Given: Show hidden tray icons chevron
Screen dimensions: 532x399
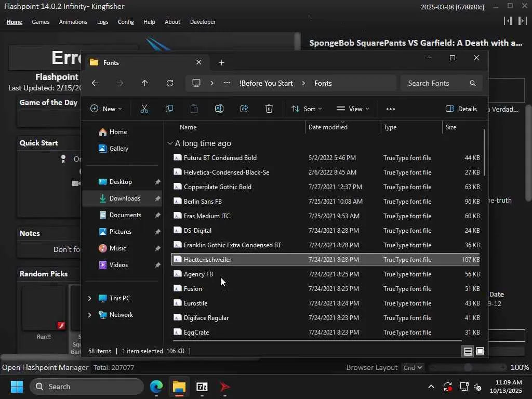Looking at the screenshot, I should (431, 387).
